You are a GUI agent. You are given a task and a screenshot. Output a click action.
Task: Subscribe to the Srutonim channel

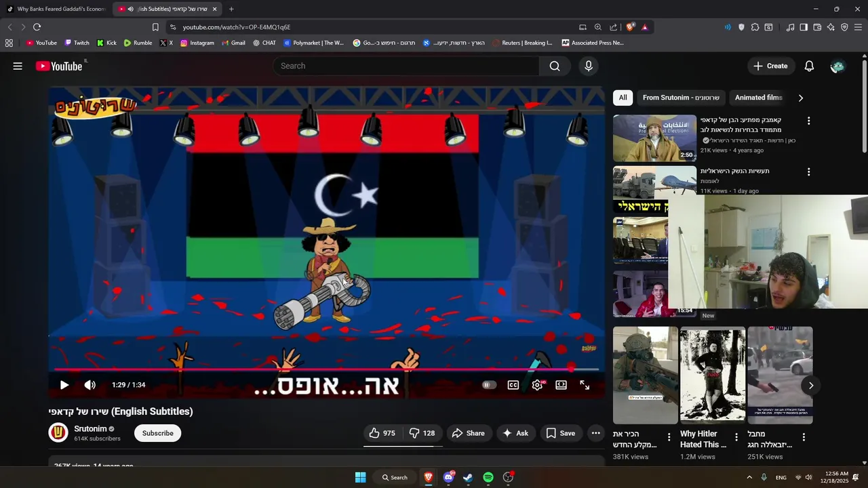tap(157, 433)
